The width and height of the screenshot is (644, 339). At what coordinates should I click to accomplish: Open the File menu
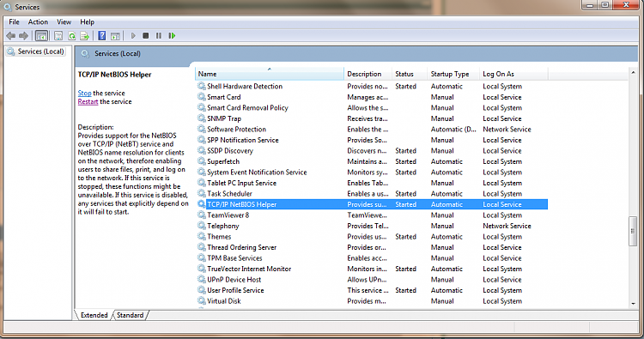(x=14, y=21)
